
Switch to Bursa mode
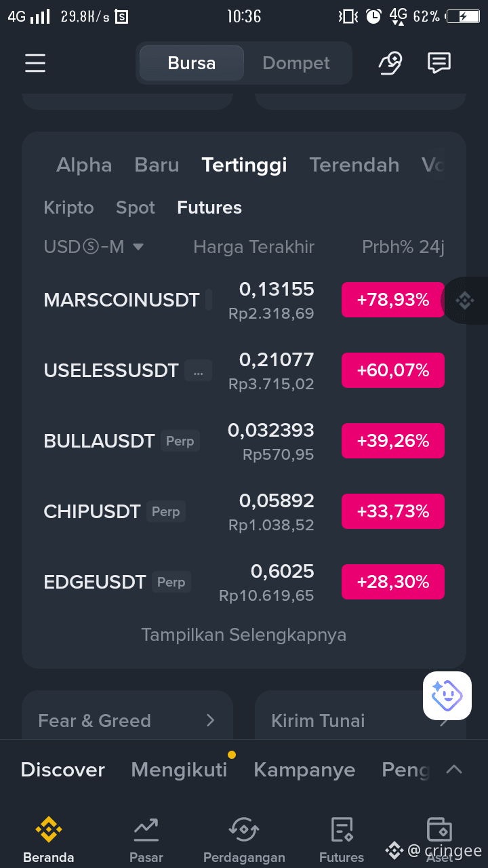click(191, 63)
